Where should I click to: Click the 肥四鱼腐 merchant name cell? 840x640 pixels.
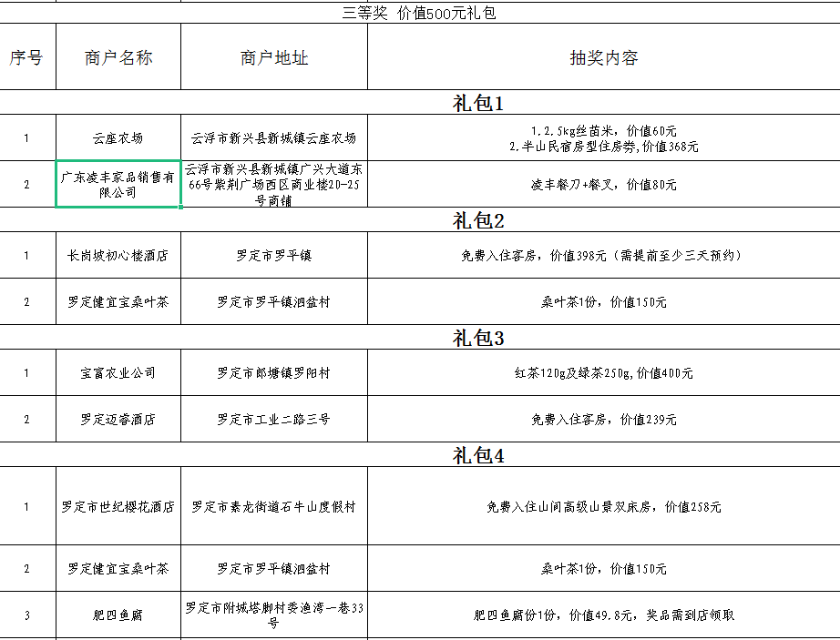[118, 615]
